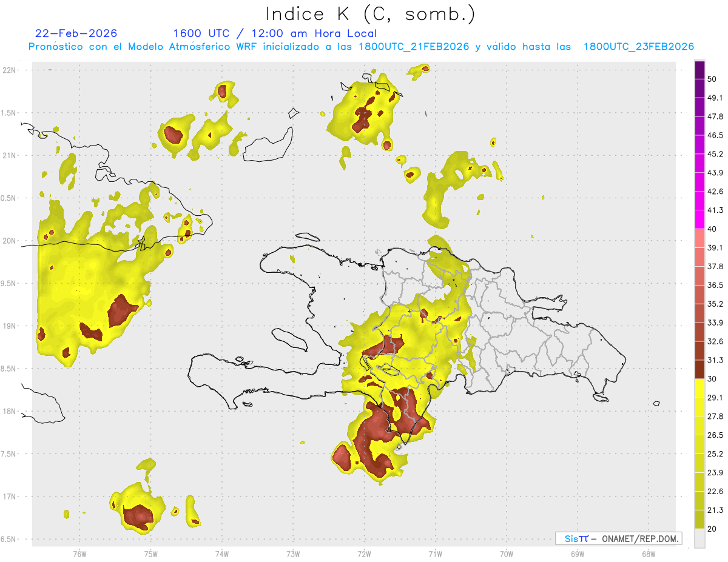Viewport: 728px width, 562px height.
Task: Click the "68W" longitude label
Action: coord(648,554)
